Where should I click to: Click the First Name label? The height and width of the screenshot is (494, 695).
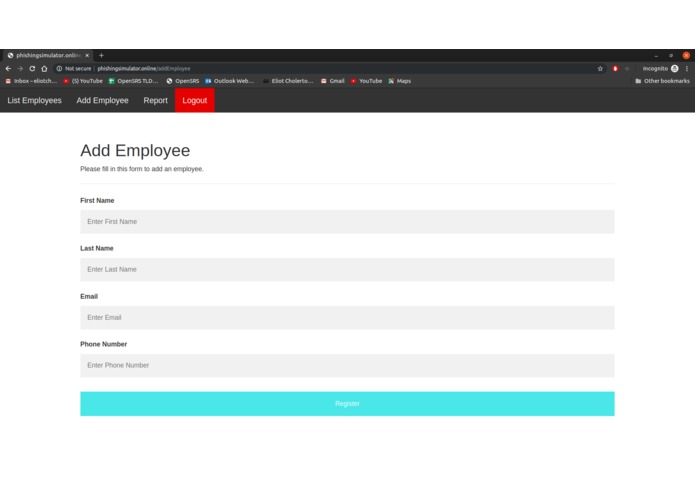(97, 200)
